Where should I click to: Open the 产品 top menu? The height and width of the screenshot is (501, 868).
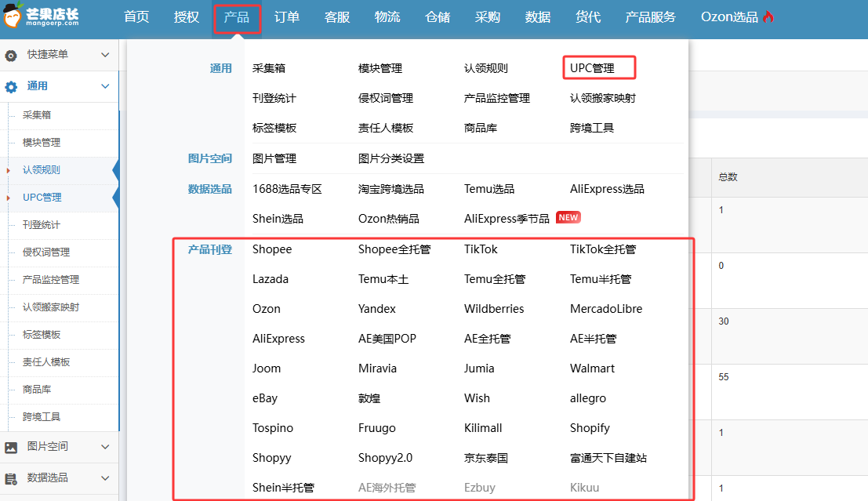click(237, 17)
